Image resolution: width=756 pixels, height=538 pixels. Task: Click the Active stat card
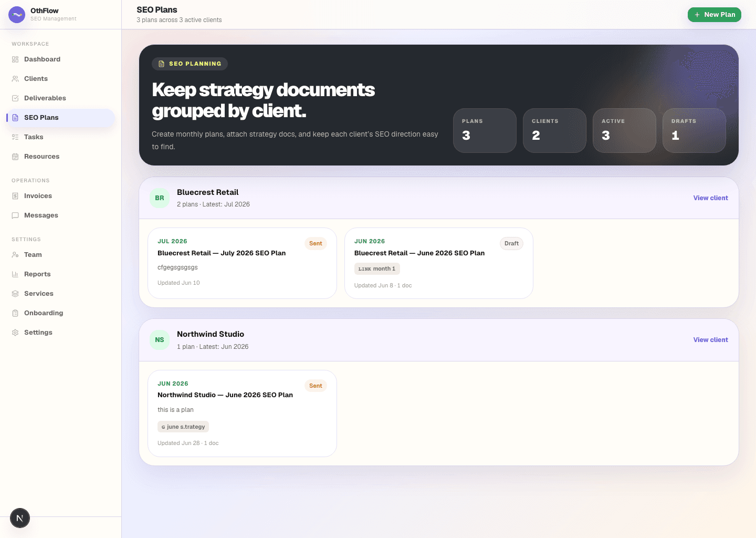tap(624, 130)
